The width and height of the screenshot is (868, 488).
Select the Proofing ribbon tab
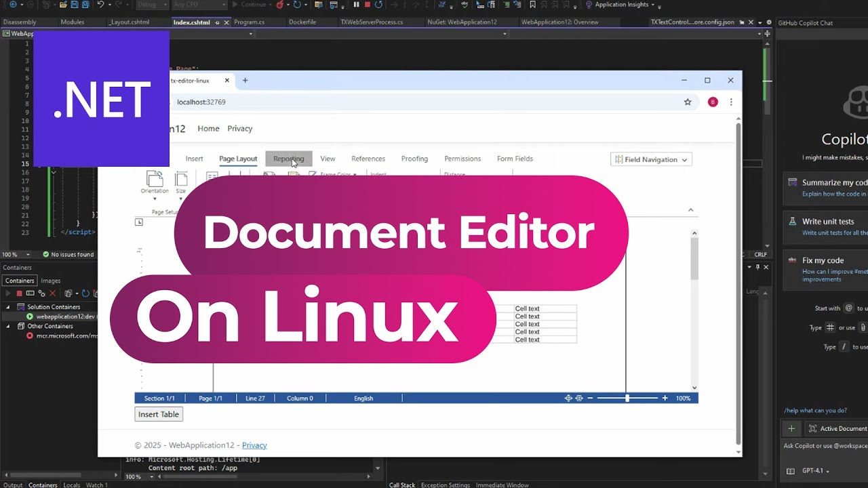click(414, 159)
